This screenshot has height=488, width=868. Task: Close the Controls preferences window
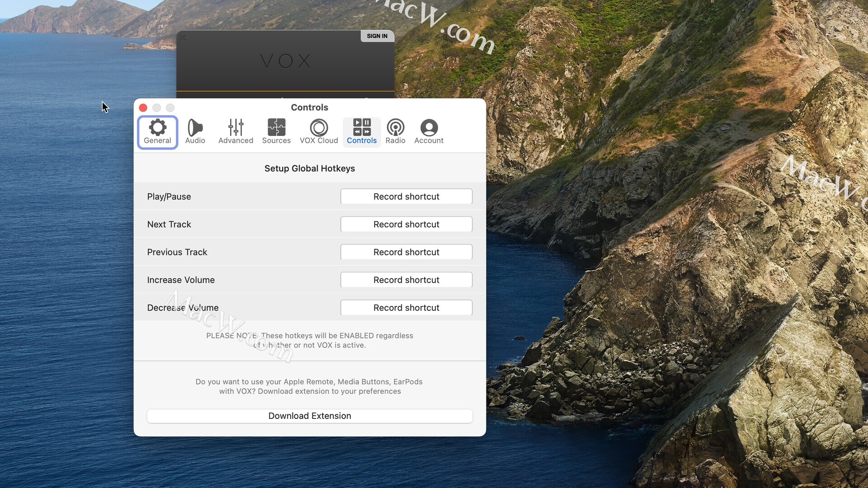(143, 108)
